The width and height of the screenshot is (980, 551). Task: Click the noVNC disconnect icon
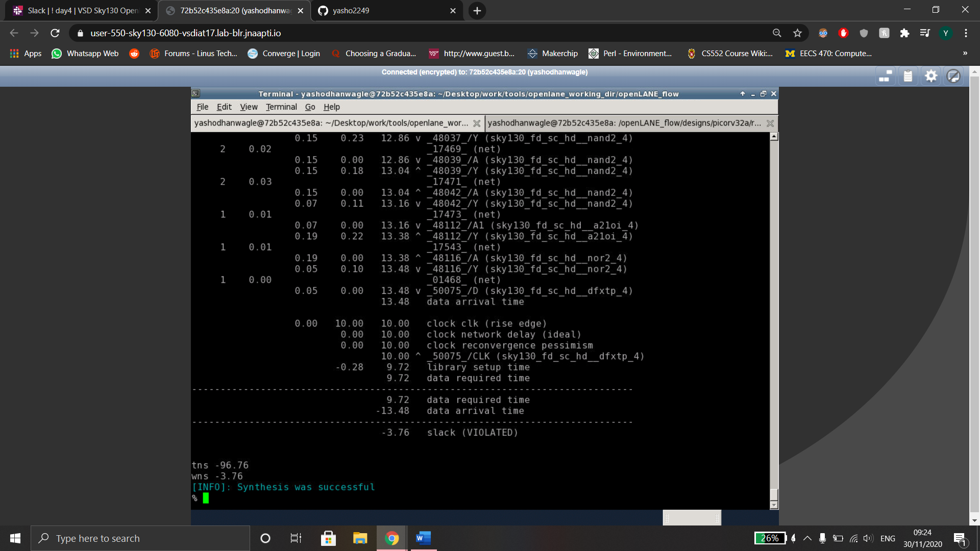(953, 77)
